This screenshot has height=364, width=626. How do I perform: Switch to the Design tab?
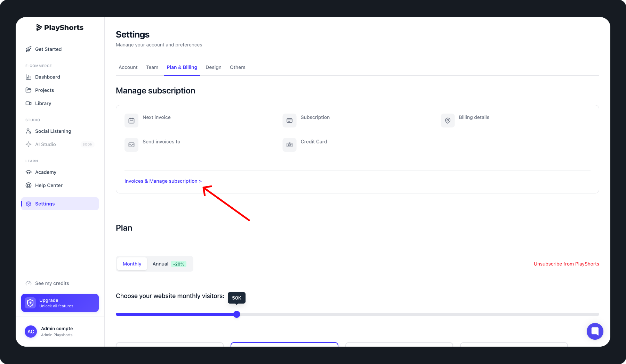(x=214, y=67)
